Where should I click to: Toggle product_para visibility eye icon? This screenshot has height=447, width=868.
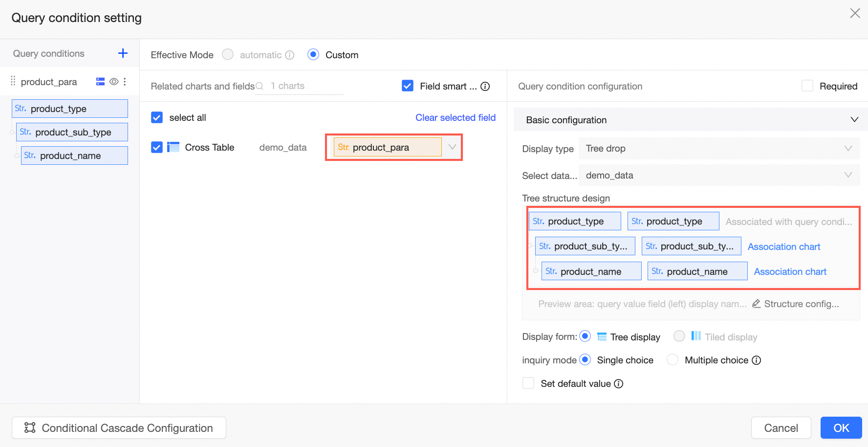(x=114, y=82)
